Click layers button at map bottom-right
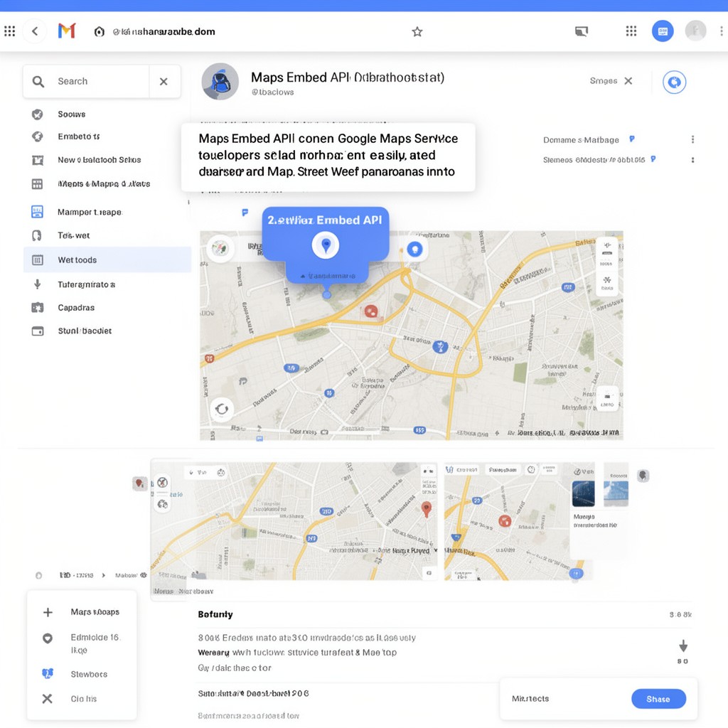The image size is (728, 728). click(607, 398)
